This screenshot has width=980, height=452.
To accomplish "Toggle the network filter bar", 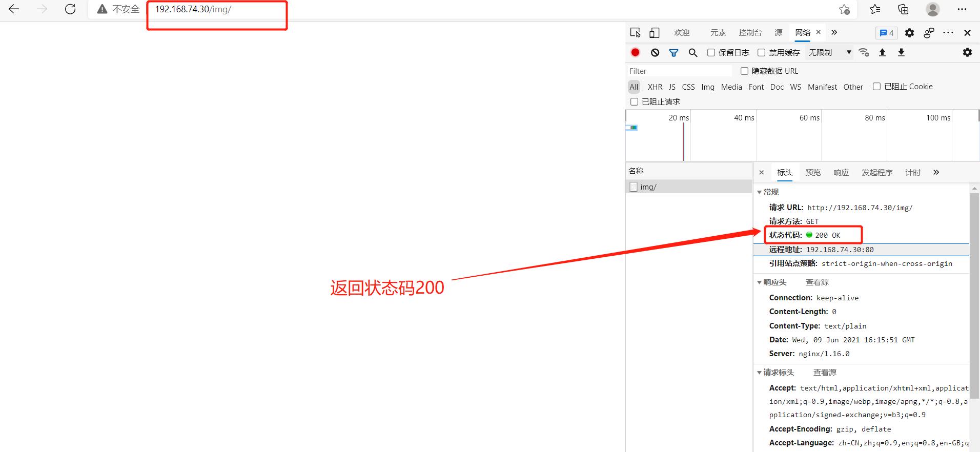I will (x=674, y=52).
